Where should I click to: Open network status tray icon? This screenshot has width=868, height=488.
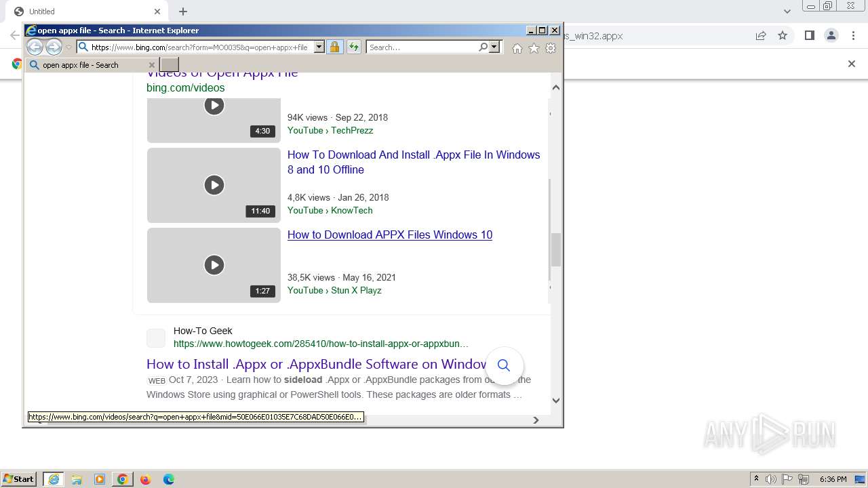click(x=804, y=479)
